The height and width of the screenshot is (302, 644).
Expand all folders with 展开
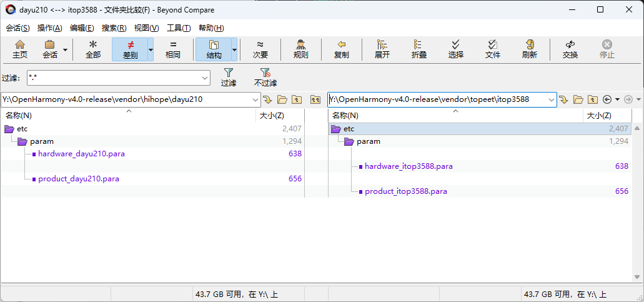click(x=382, y=49)
